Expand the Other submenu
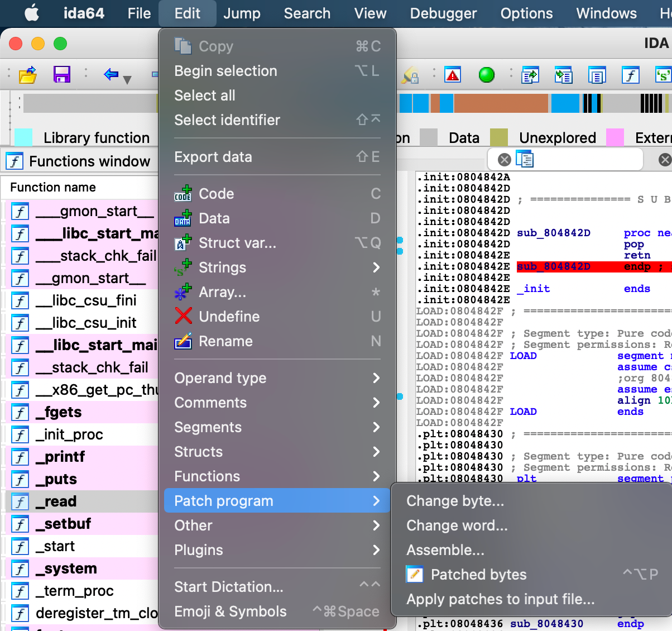The image size is (672, 631). click(277, 525)
